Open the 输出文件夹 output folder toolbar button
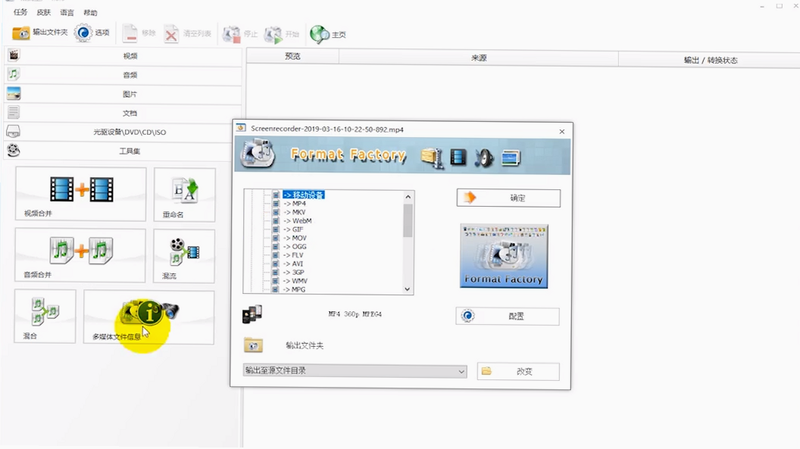The height and width of the screenshot is (449, 800). pyautogui.click(x=40, y=33)
